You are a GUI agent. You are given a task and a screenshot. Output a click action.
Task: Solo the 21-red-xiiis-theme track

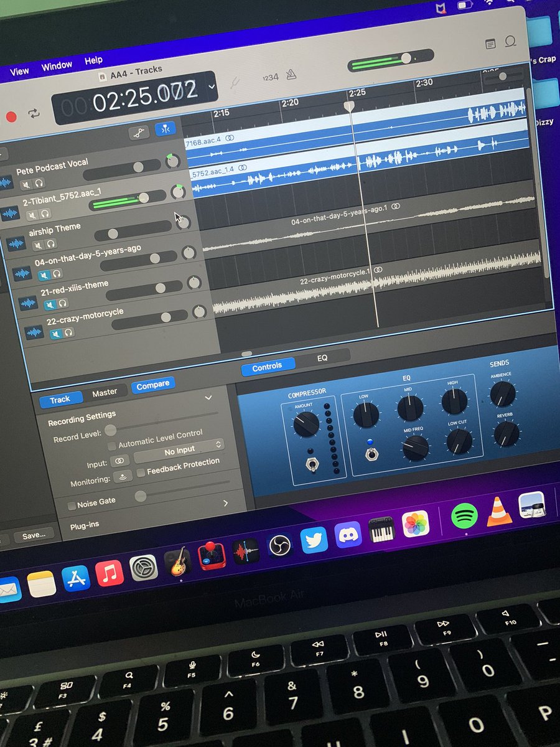63,303
